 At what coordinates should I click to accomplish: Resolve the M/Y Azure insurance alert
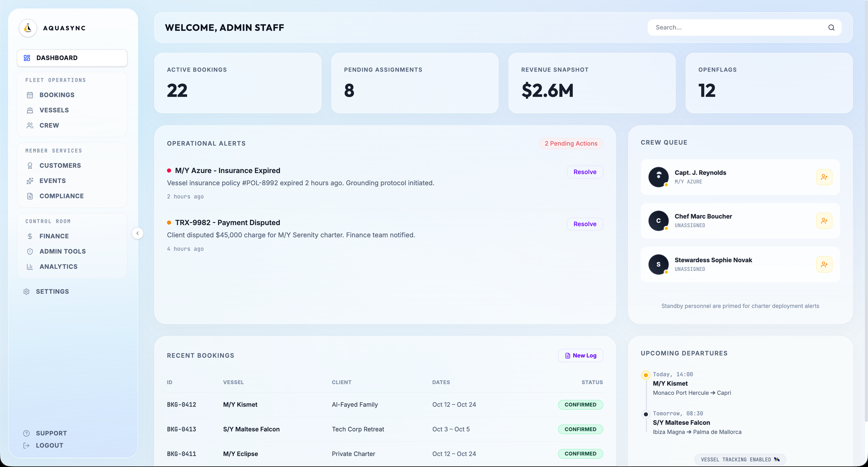coord(585,172)
